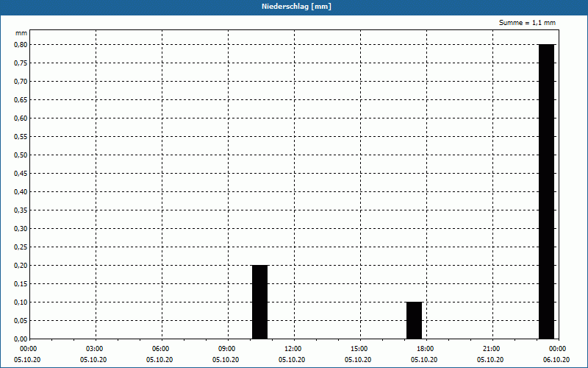The image size is (588, 368).
Task: Select the 0,70 y-axis label
Action: point(21,82)
